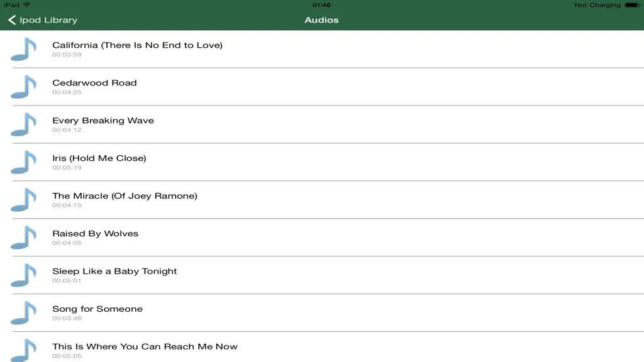Open Sleep Like a Baby Tonight
Viewport: 644px width, 362px height.
322,276
